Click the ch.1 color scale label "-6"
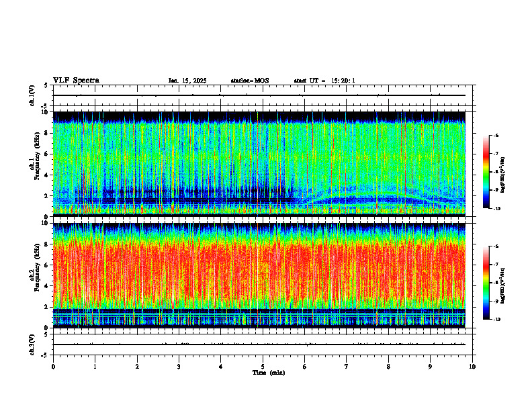532x411 pixels. coord(496,135)
